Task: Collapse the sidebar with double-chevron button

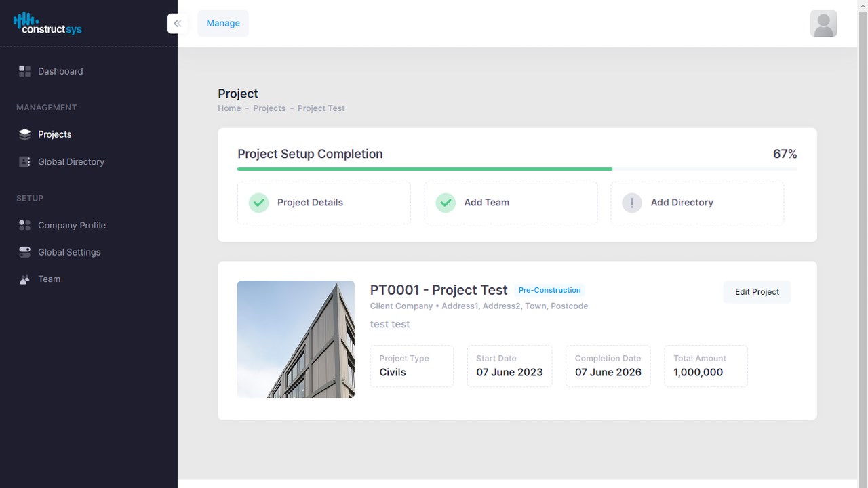Action: (178, 24)
